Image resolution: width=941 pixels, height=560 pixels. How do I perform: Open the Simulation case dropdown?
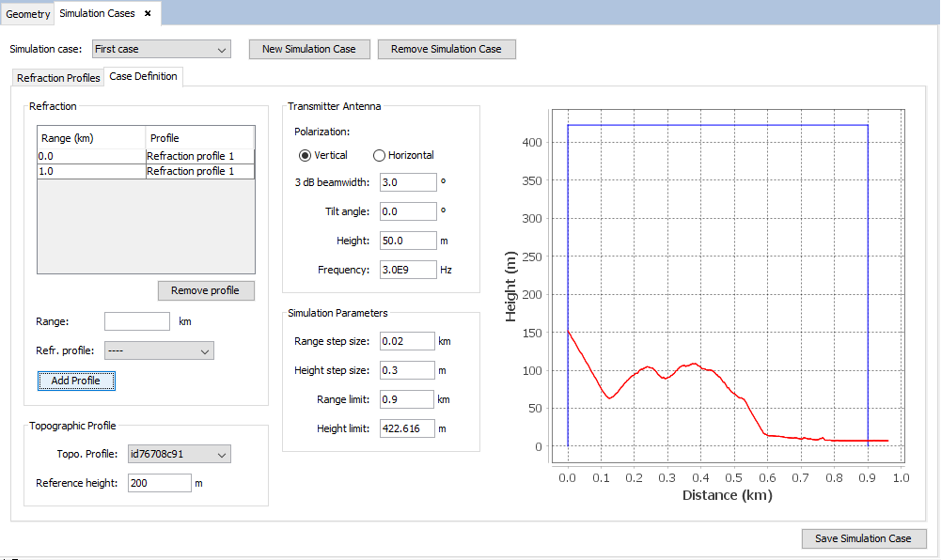coord(161,49)
